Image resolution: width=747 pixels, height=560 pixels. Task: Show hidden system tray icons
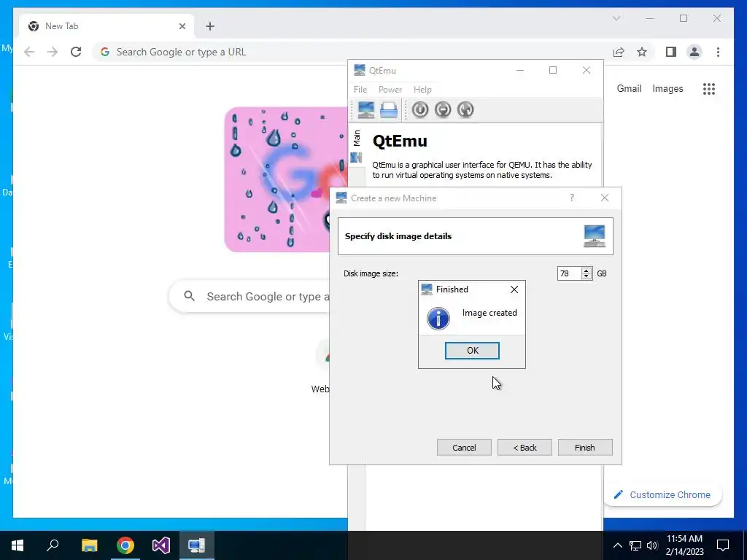tap(617, 545)
